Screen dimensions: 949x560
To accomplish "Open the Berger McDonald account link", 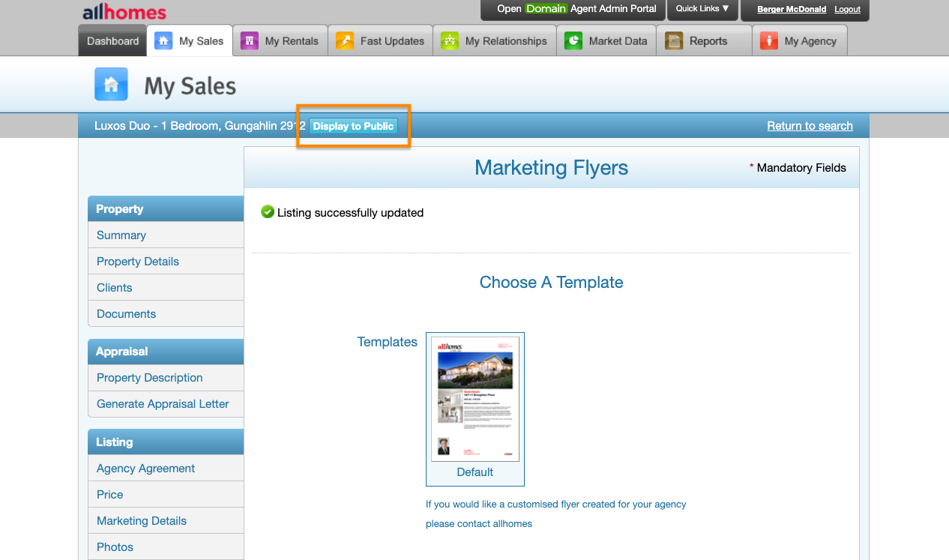I will coord(792,10).
